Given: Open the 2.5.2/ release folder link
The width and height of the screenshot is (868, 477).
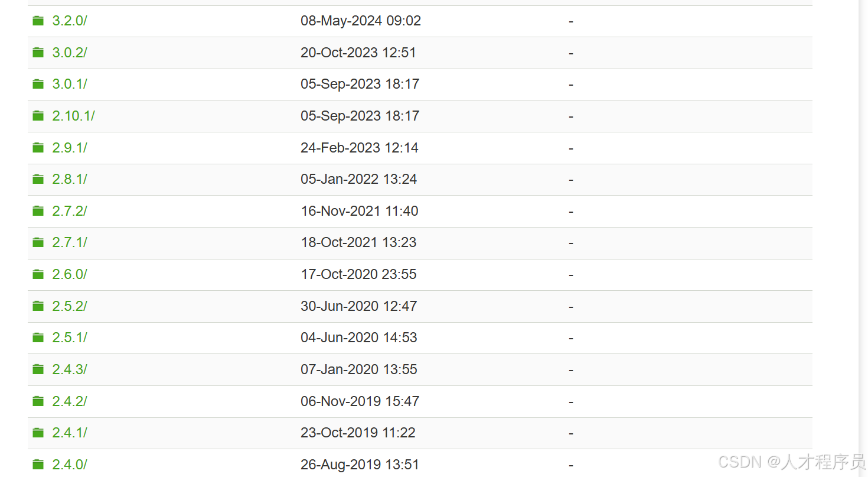Looking at the screenshot, I should click(x=70, y=306).
